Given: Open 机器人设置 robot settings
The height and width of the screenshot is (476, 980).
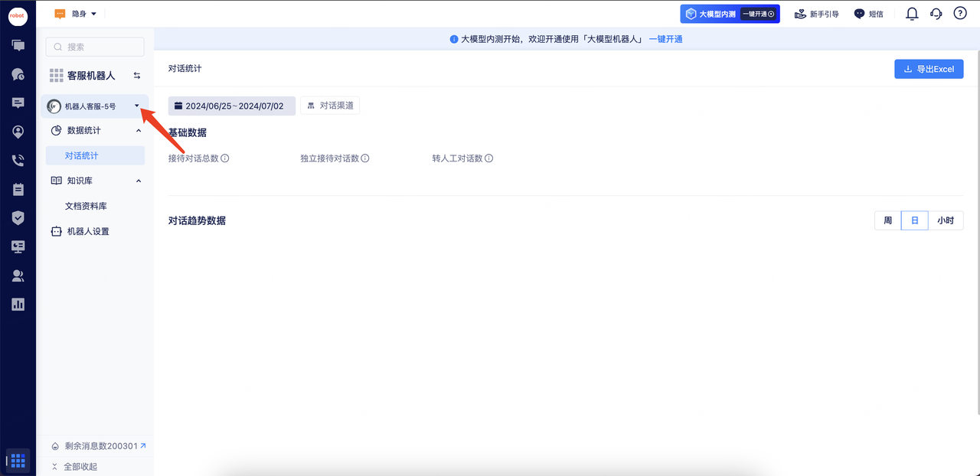Looking at the screenshot, I should [80, 231].
